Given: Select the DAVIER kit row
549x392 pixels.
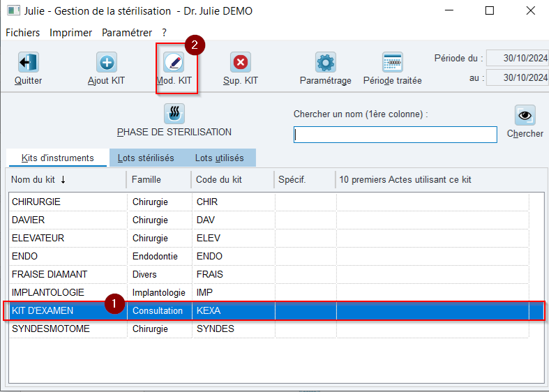Looking at the screenshot, I should pos(269,220).
